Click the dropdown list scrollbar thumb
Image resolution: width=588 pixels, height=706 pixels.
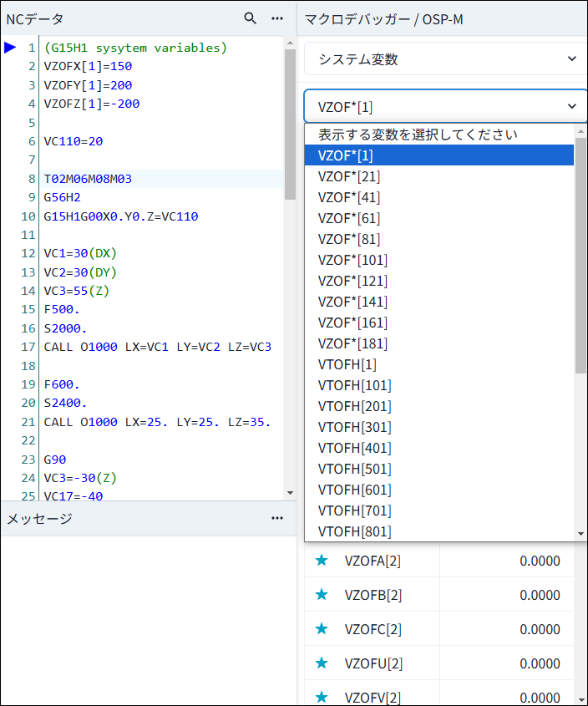[580, 256]
